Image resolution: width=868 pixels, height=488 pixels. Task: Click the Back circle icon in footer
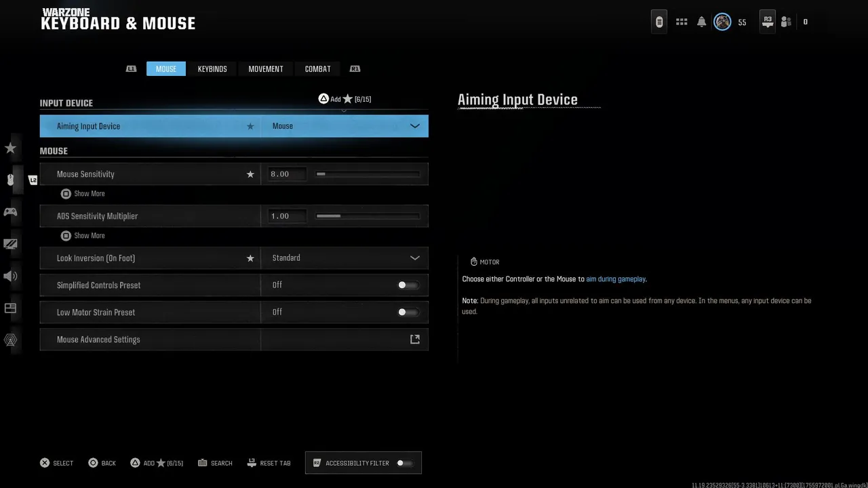(x=93, y=463)
